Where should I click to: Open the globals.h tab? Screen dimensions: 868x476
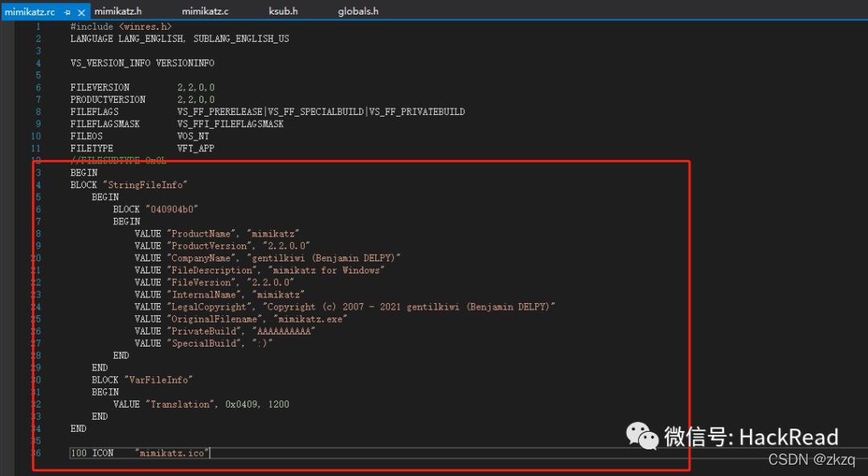point(358,11)
